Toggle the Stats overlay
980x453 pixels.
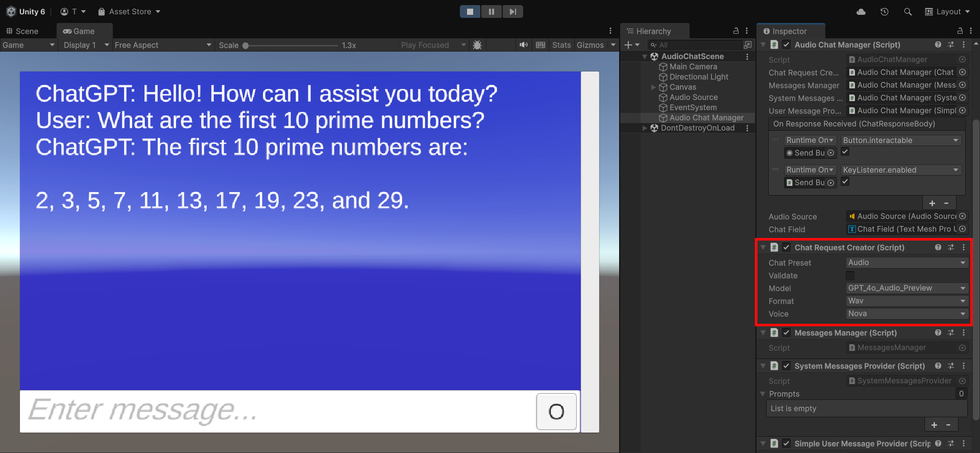(x=561, y=45)
